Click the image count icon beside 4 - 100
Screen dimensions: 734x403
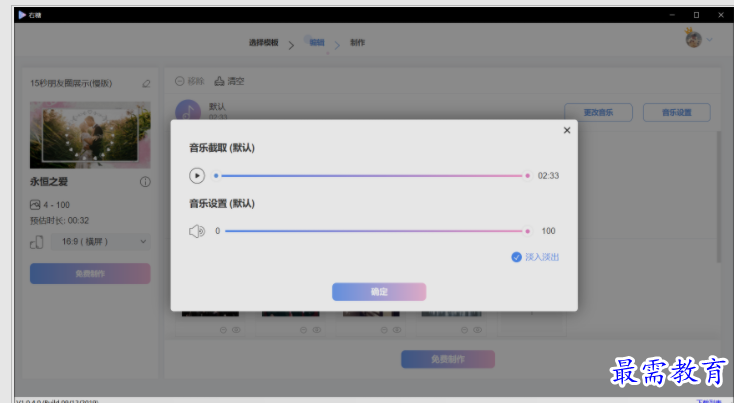coord(35,205)
